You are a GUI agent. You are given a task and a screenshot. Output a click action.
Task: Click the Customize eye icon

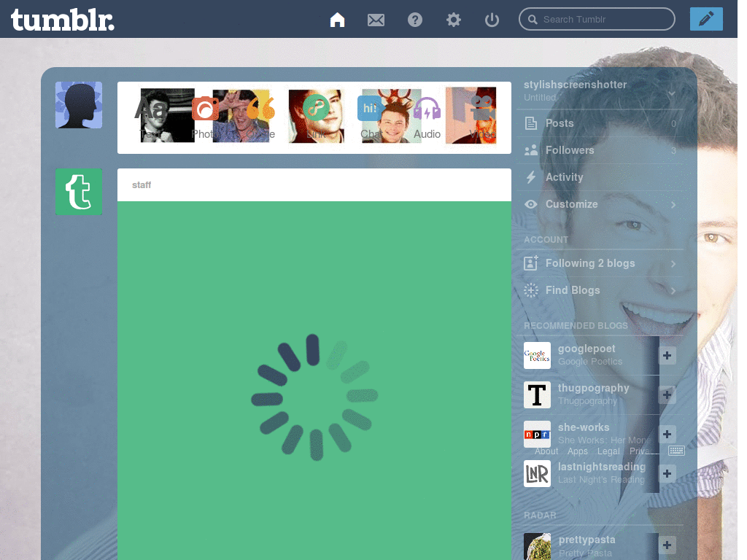coord(531,204)
